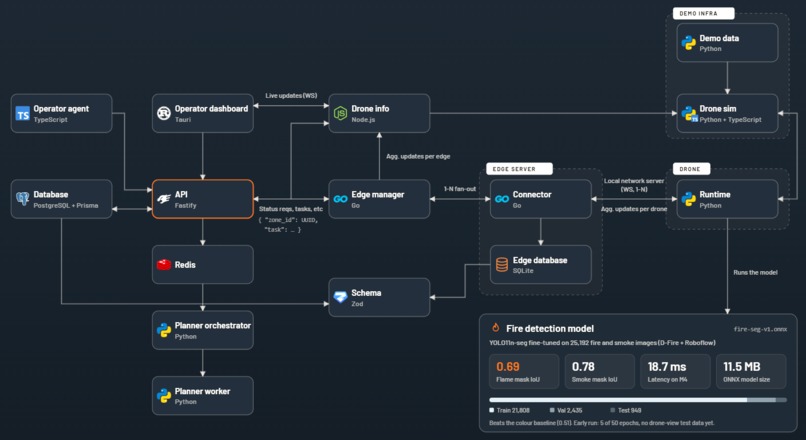Click the DRONE group label
The height and width of the screenshot is (440, 806).
coord(691,169)
